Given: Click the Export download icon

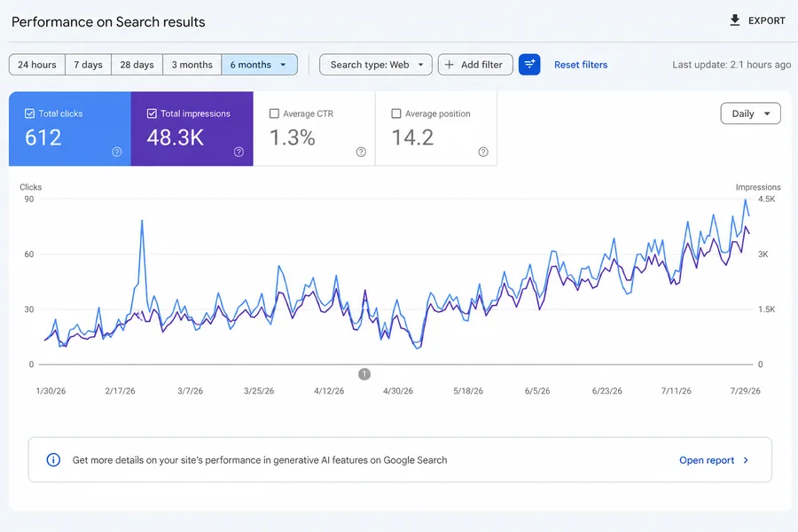Looking at the screenshot, I should [734, 20].
